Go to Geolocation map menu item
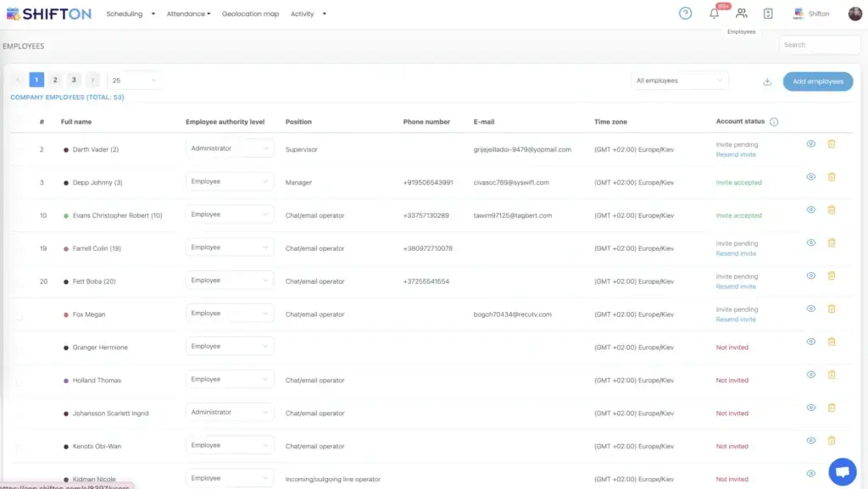 250,14
